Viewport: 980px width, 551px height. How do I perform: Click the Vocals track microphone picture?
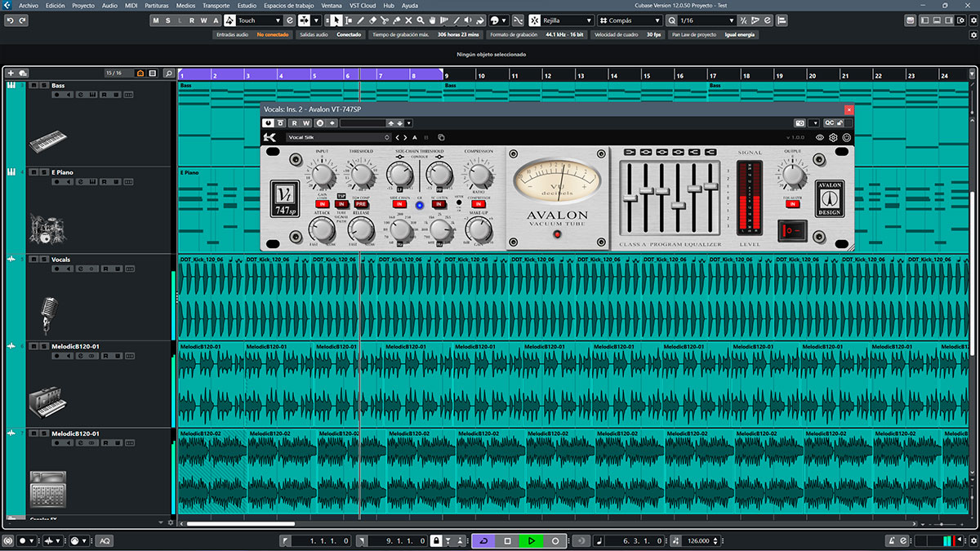[48, 316]
